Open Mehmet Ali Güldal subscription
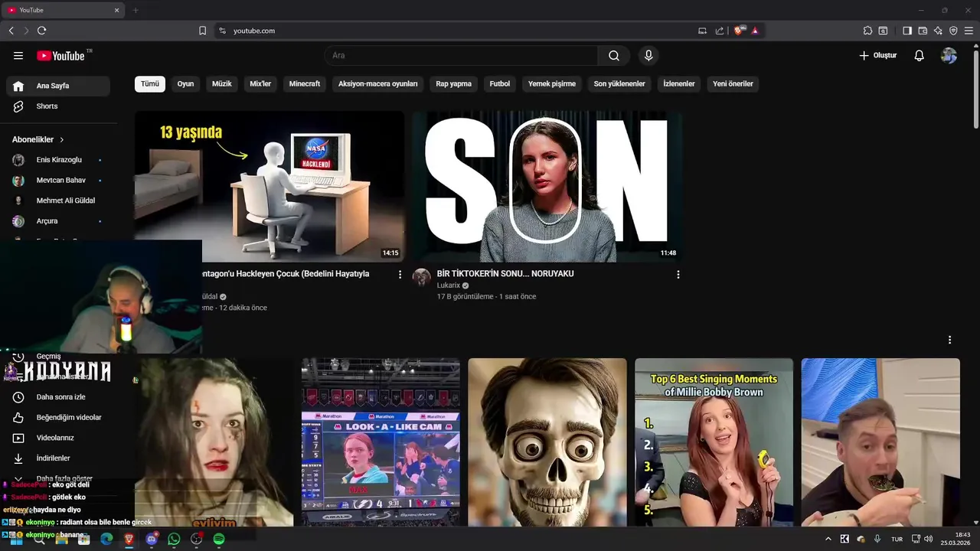The height and width of the screenshot is (551, 980). [58, 201]
